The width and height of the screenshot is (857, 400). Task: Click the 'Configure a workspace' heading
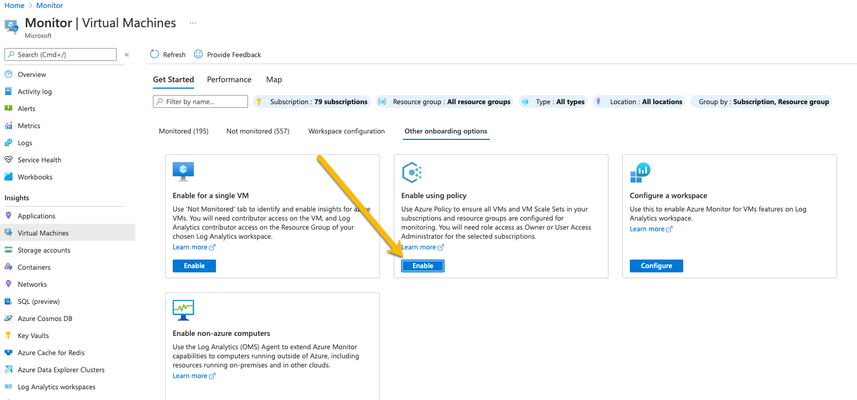668,195
